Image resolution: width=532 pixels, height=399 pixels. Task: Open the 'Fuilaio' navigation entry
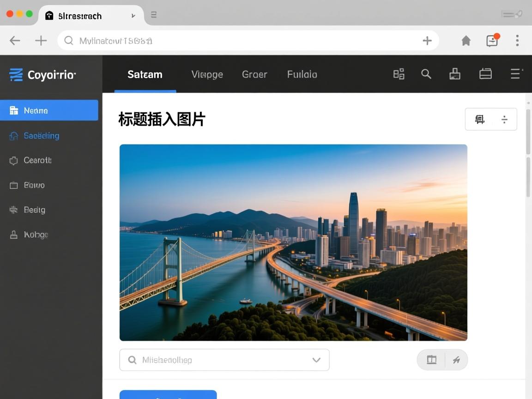[x=302, y=74]
